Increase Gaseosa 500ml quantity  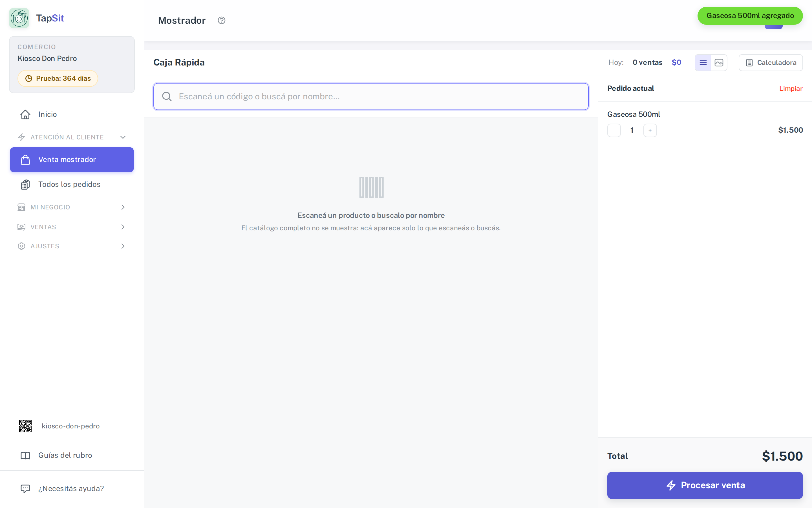coord(650,130)
